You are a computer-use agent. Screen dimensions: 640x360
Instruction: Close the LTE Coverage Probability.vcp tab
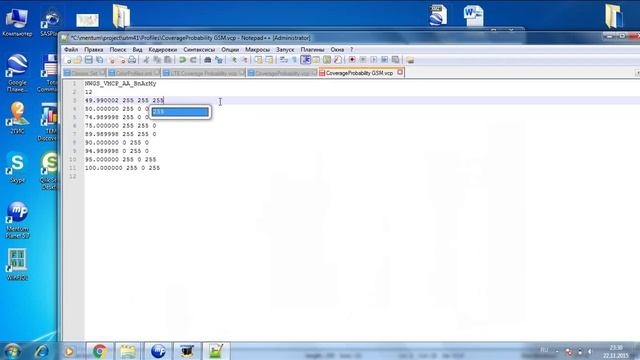pyautogui.click(x=242, y=73)
